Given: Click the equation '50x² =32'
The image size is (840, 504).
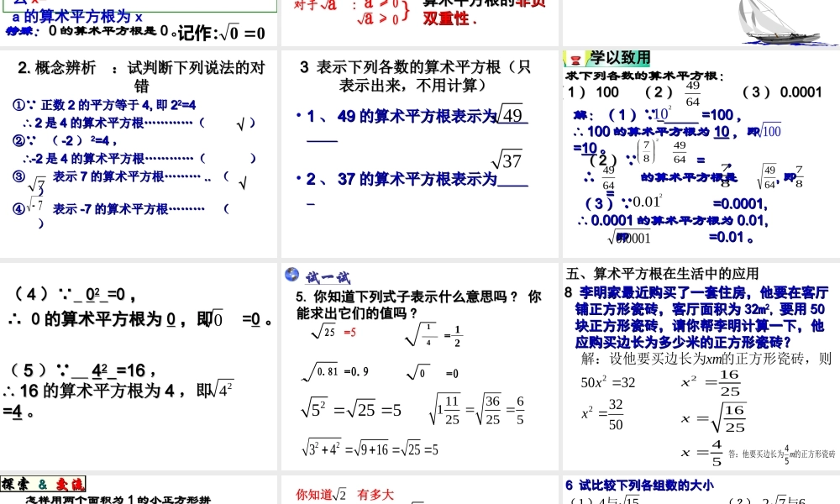Looking at the screenshot, I should [608, 382].
